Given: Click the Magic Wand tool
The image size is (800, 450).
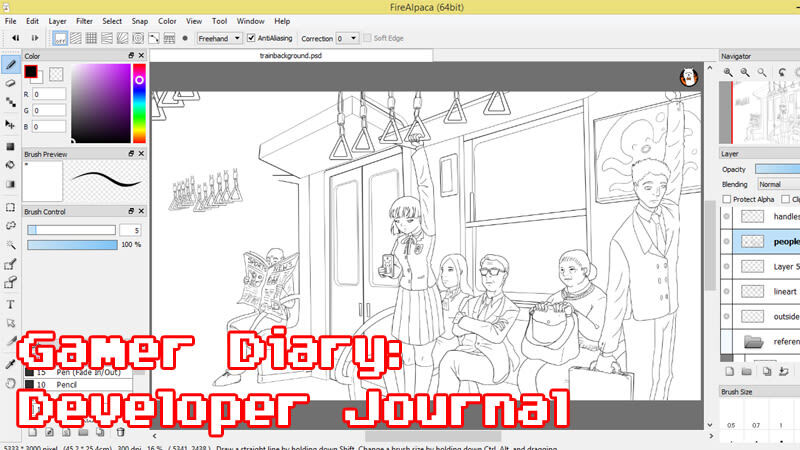Looking at the screenshot, I should [x=10, y=246].
